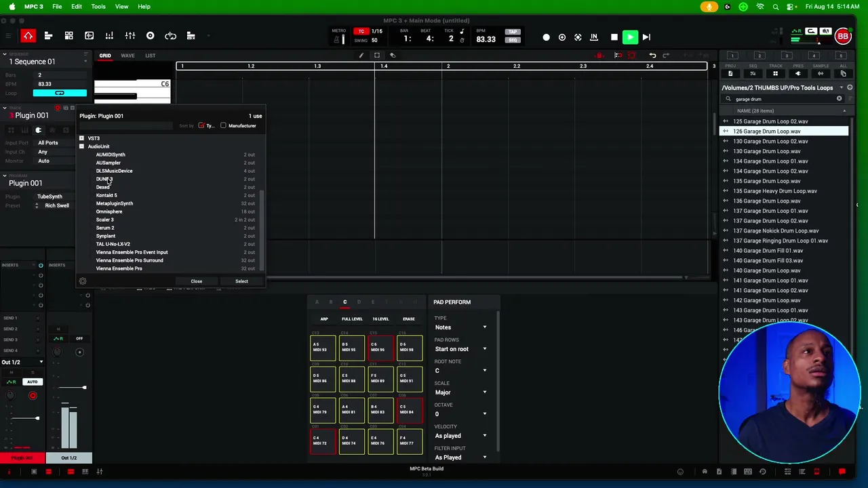Open the Velocity dropdown

pos(460,436)
